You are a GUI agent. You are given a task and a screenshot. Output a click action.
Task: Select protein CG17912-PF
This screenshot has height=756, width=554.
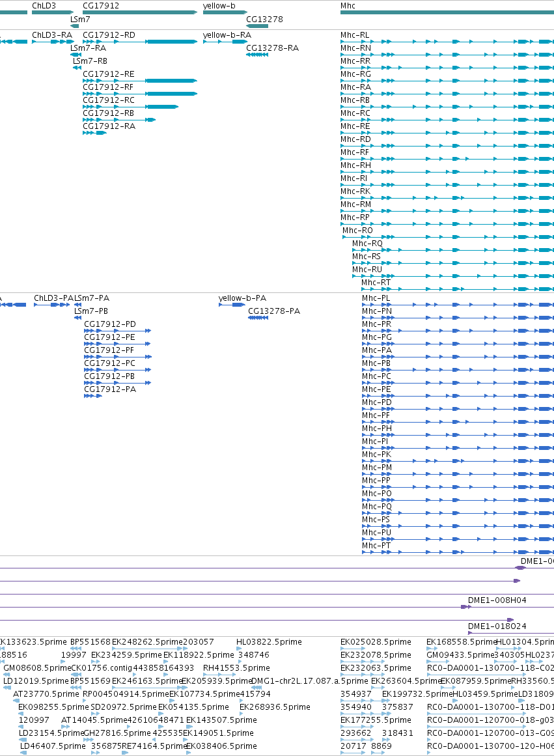(109, 350)
